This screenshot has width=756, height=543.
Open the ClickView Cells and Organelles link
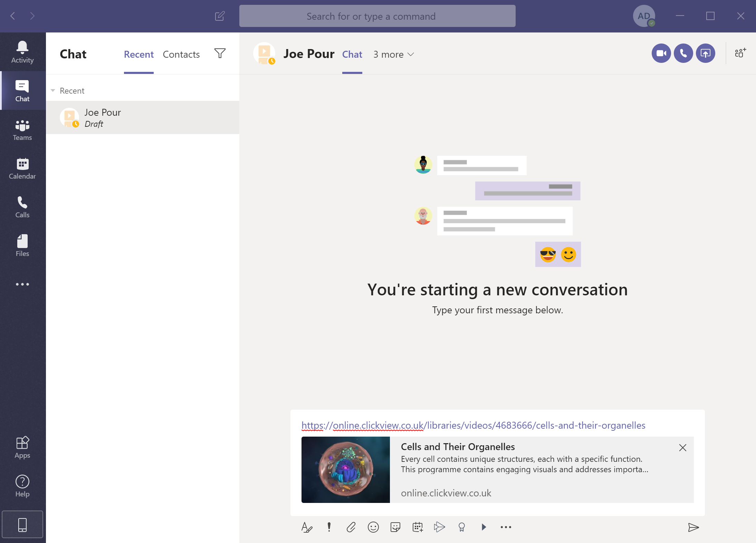[x=472, y=425]
